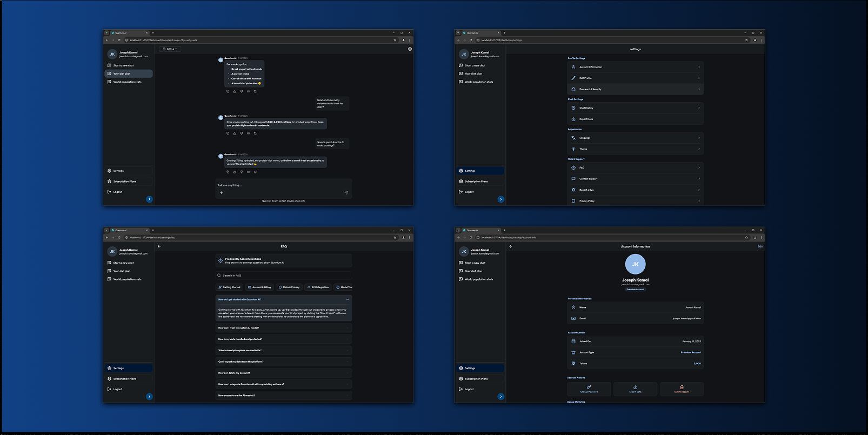The image size is (868, 435).
Task: Click the 'Search in FAQ' field
Action: [x=283, y=276]
